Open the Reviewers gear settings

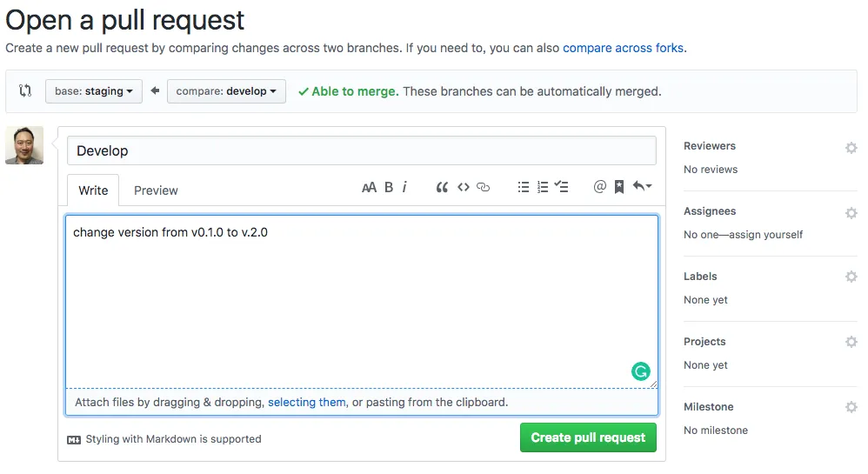(x=851, y=148)
